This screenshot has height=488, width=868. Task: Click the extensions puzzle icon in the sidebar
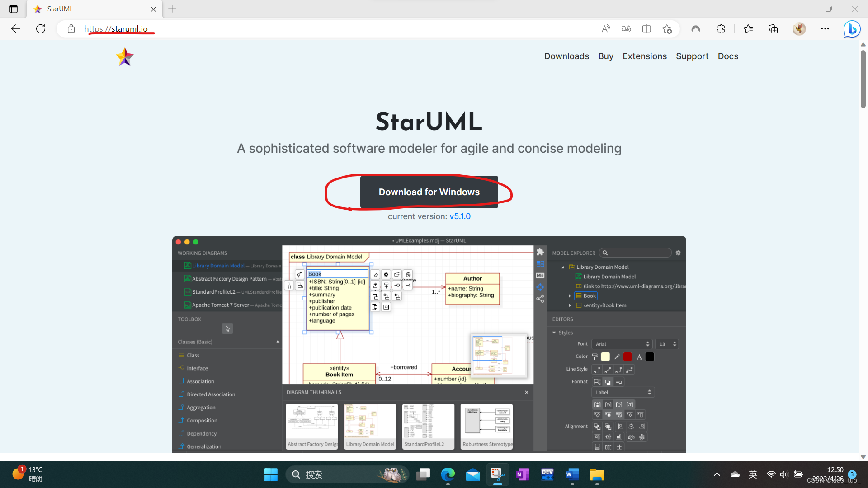540,252
